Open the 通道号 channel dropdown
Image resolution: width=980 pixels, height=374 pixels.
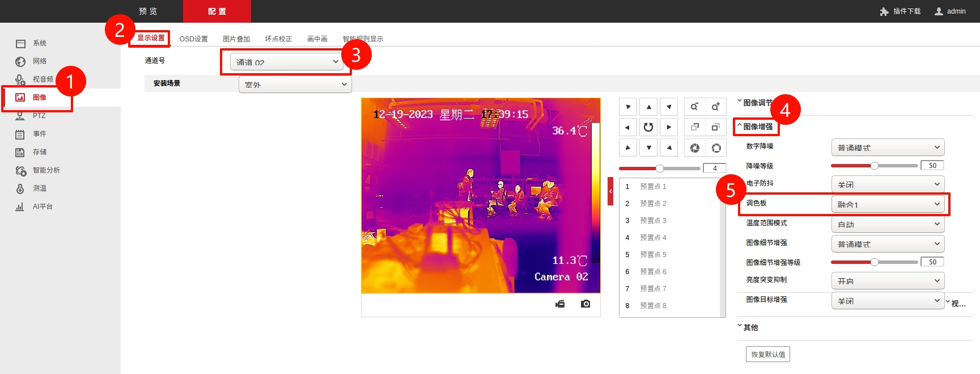(x=287, y=62)
